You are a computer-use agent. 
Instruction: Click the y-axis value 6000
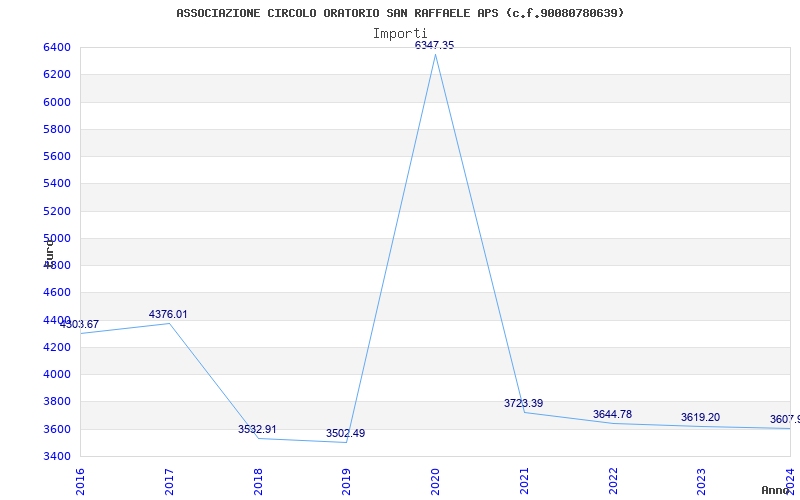[x=57, y=102]
